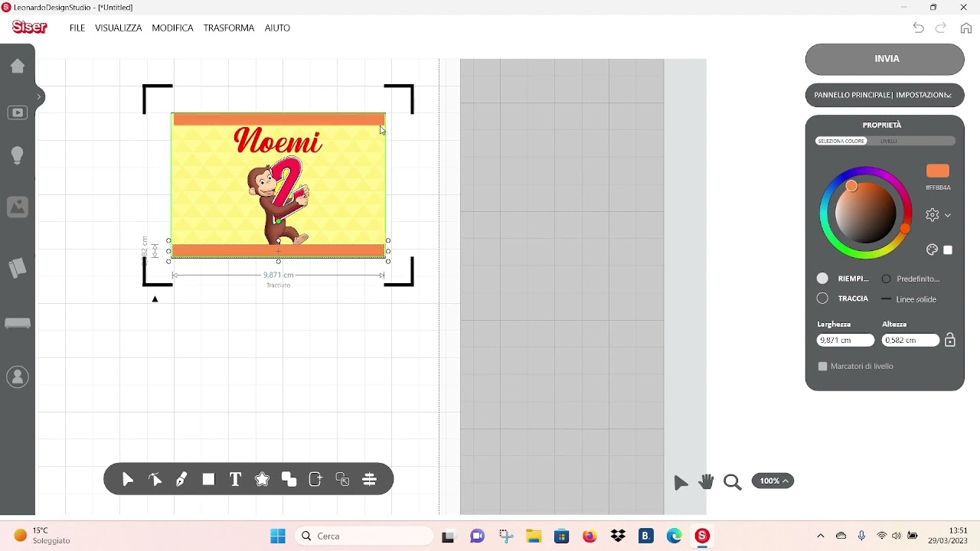Open the FILE menu

coord(77,28)
